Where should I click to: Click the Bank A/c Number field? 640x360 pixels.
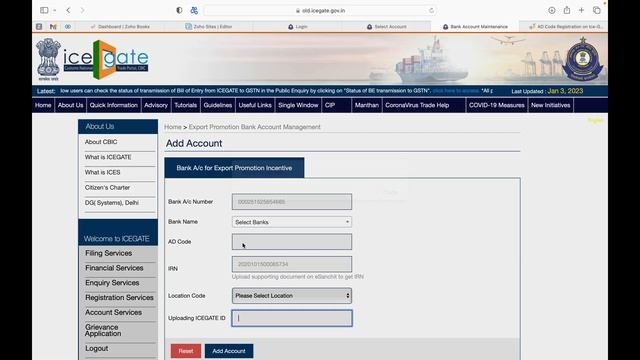292,202
